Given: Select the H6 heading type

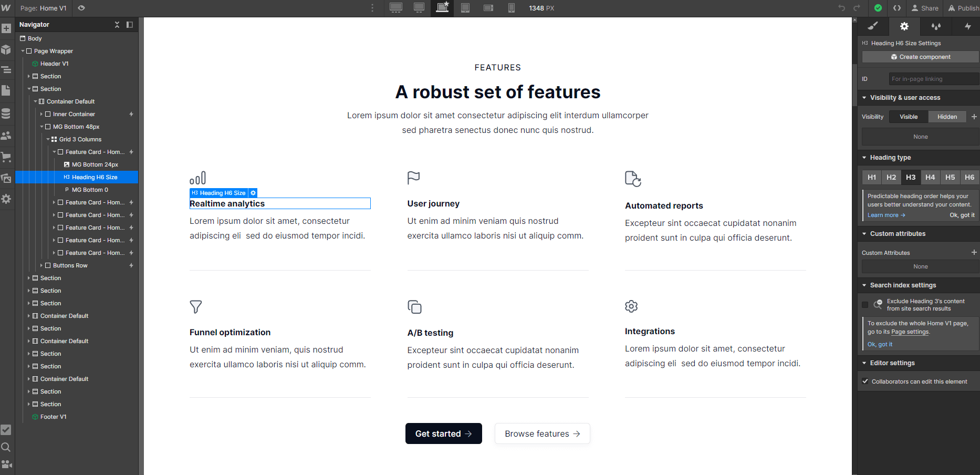Looking at the screenshot, I should click(969, 178).
